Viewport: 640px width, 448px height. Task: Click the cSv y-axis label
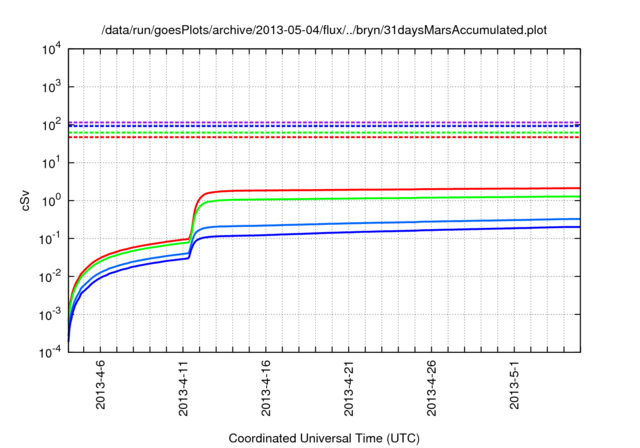pyautogui.click(x=25, y=200)
